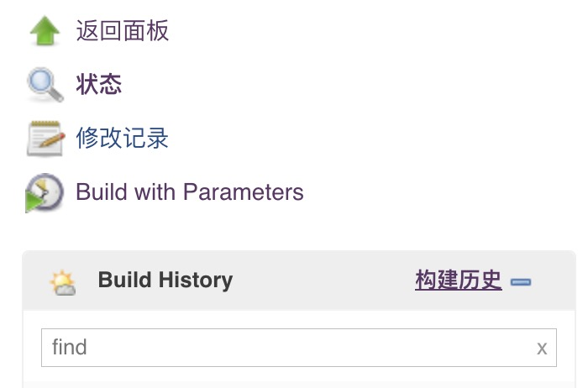Viewport: 588px width, 388px height.
Task: Click the find placeholder text
Action: (x=70, y=347)
